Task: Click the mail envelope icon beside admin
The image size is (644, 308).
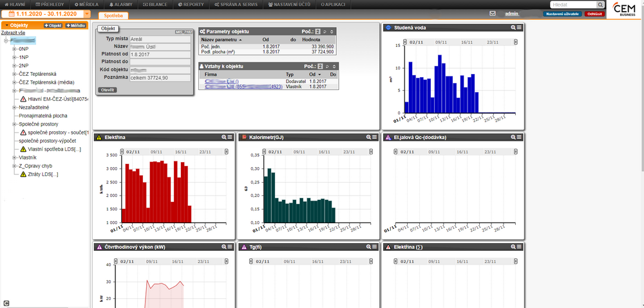Action: pos(493,14)
